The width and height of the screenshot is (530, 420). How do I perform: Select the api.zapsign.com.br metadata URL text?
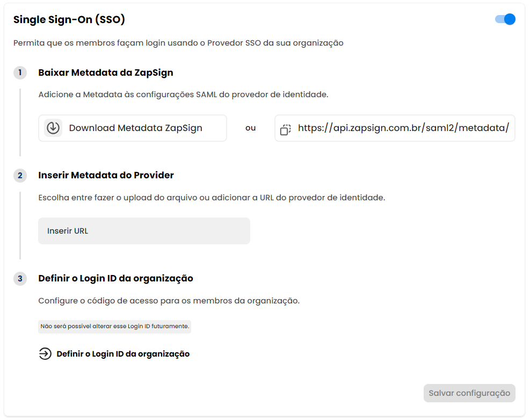(x=403, y=128)
